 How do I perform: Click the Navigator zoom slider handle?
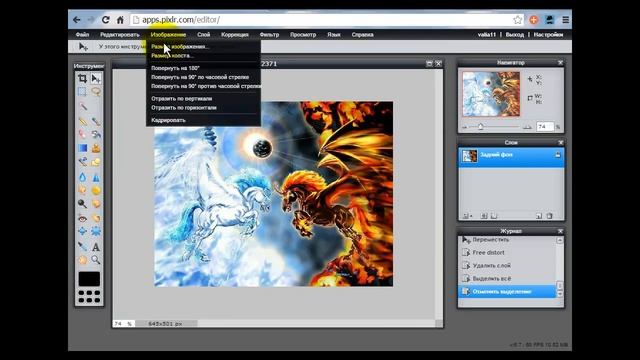480,127
